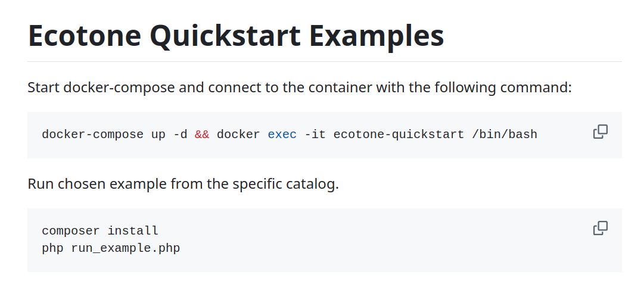Click the red && operator in the code
Screen dimensions: 644x281
click(202, 134)
